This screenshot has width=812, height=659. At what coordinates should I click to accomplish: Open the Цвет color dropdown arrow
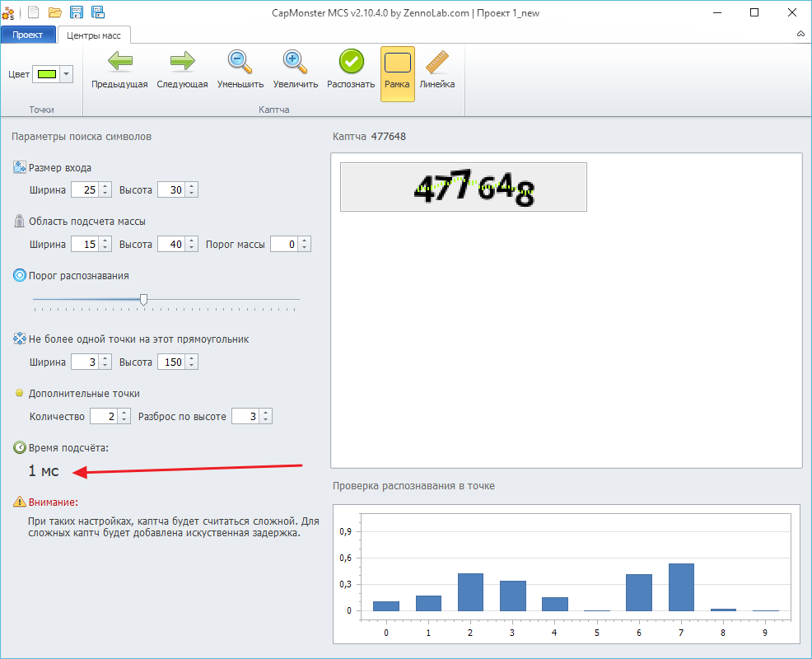tap(67, 74)
